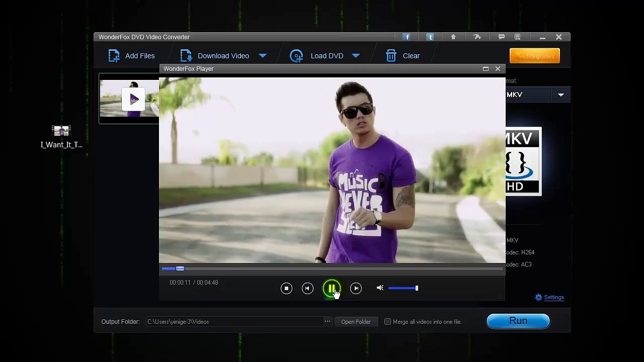Click Add Files in the toolbar

[x=132, y=56]
